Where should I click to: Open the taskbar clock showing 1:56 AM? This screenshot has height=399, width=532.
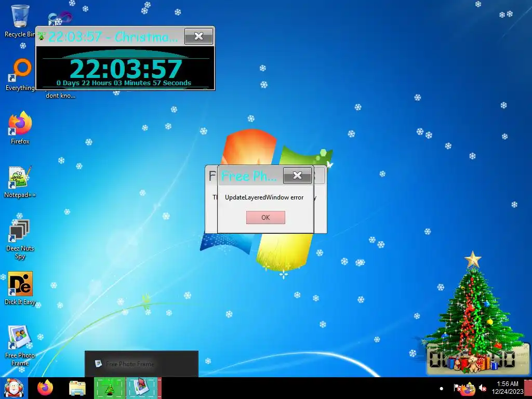(x=508, y=388)
